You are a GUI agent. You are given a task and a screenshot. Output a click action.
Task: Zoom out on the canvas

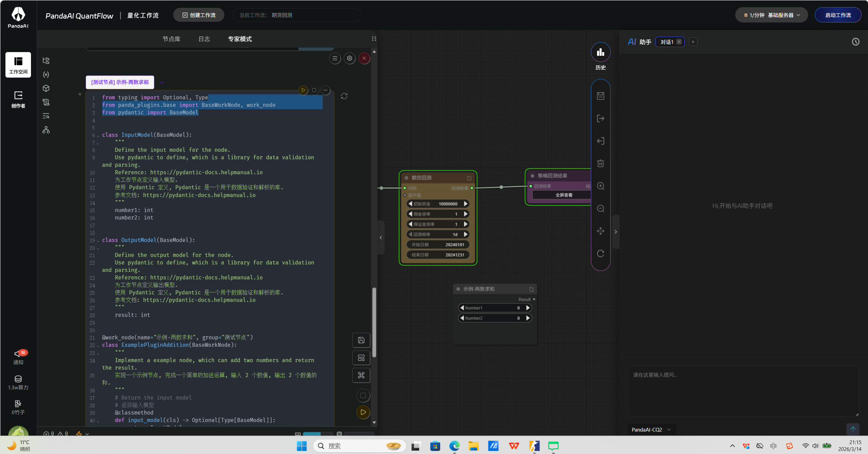600,209
